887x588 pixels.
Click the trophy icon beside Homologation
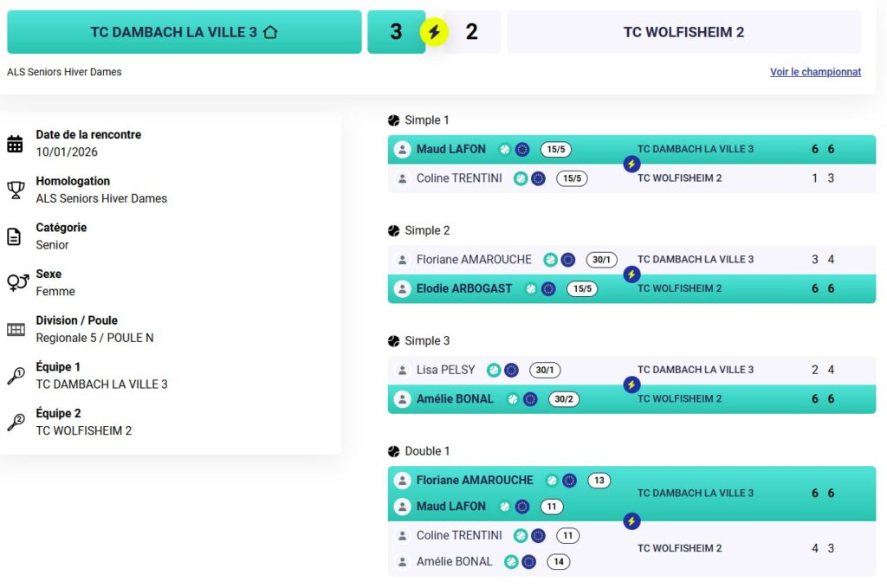click(15, 190)
